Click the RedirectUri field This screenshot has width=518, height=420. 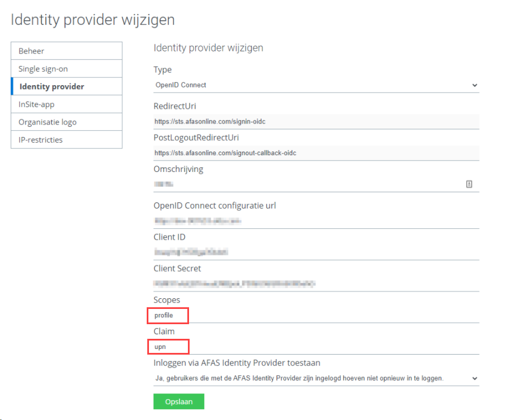coord(316,122)
